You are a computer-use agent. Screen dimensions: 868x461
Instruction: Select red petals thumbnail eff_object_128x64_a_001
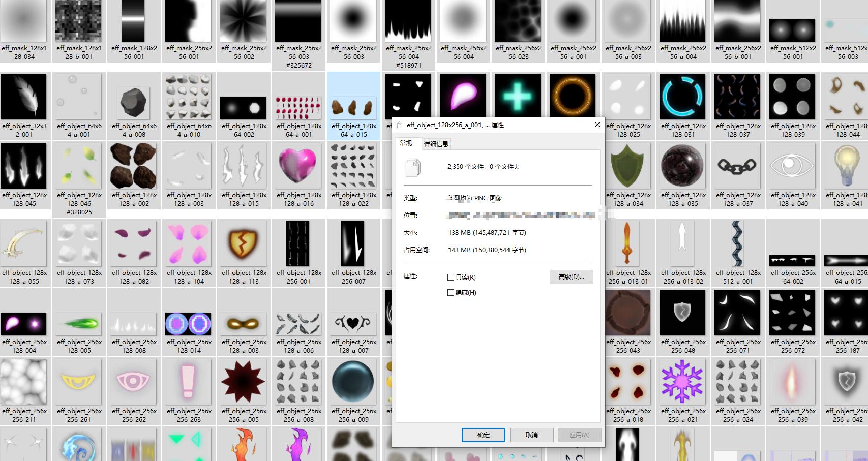click(x=298, y=108)
